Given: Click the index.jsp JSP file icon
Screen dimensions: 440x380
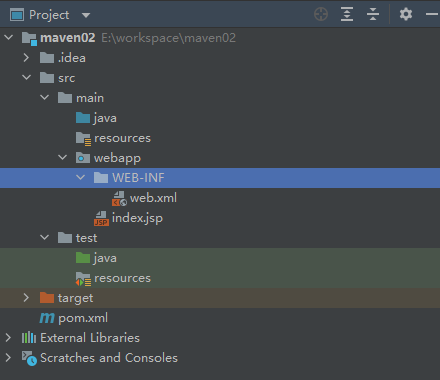Looking at the screenshot, I should [101, 218].
